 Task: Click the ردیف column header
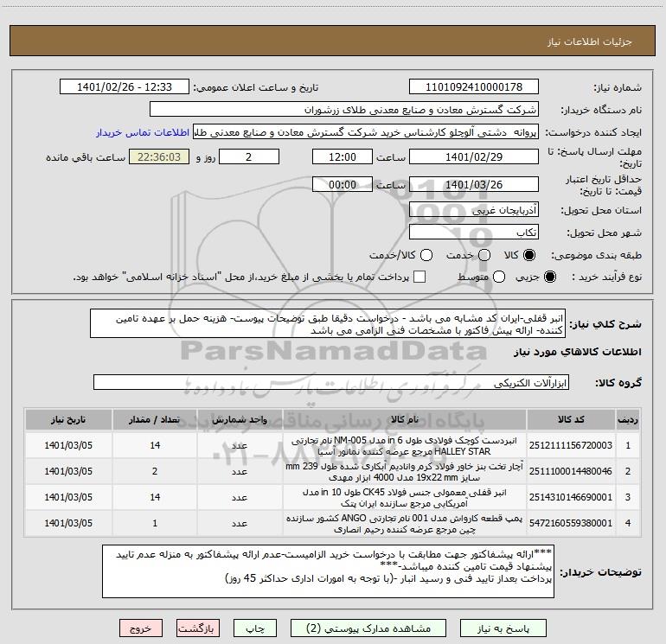coord(627,420)
